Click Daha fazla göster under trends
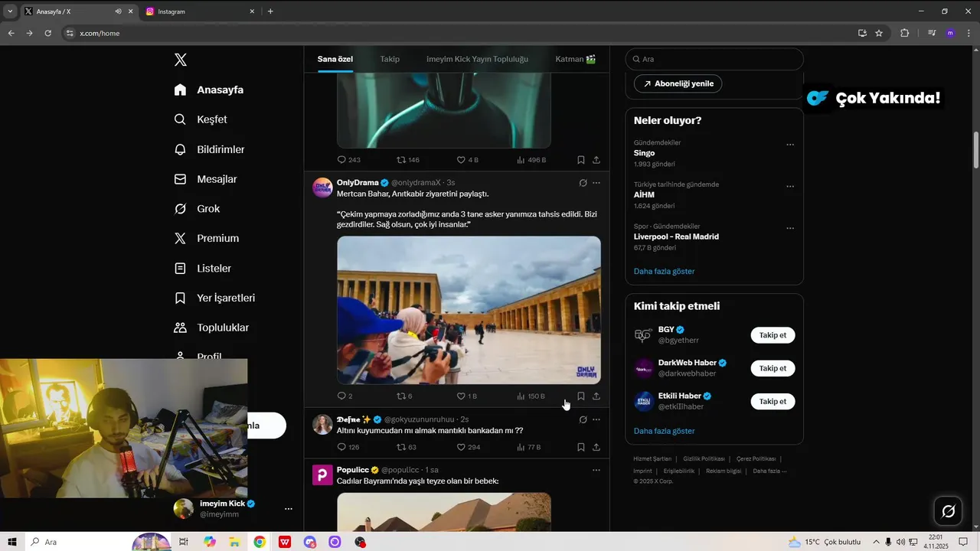 click(x=664, y=271)
